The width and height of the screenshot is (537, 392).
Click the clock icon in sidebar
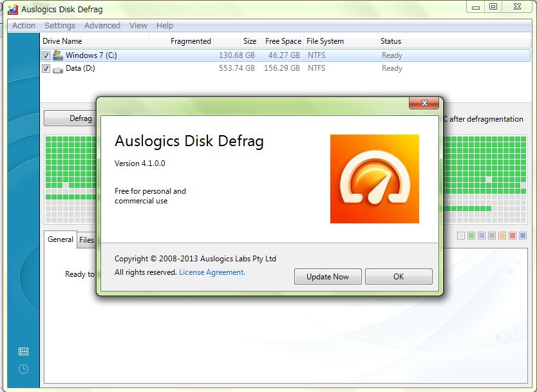[23, 369]
